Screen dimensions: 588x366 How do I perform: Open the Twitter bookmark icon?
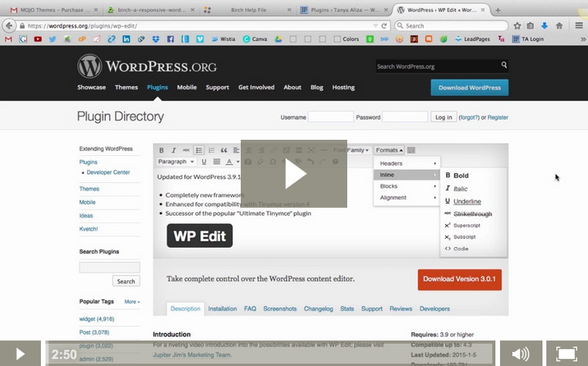coord(52,39)
